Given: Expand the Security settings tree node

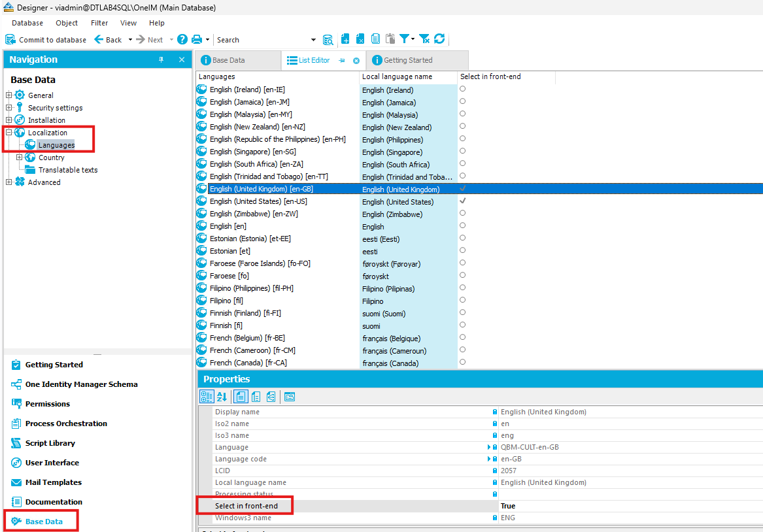Looking at the screenshot, I should coord(8,107).
